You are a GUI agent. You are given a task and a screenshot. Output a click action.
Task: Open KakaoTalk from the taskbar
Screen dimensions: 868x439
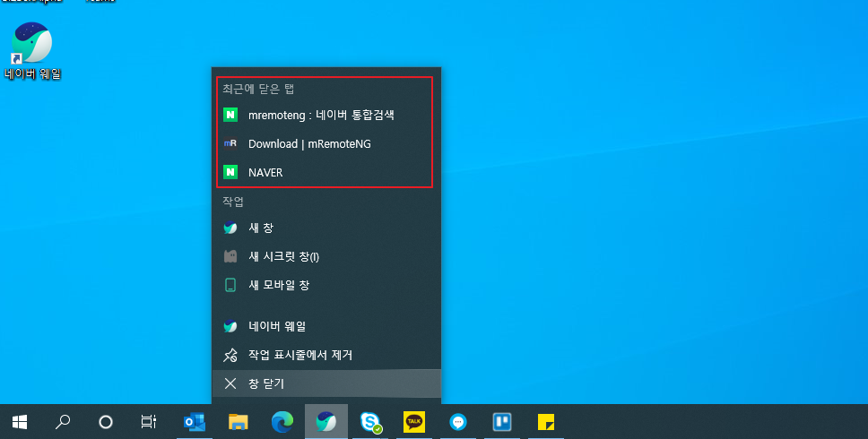tap(414, 422)
